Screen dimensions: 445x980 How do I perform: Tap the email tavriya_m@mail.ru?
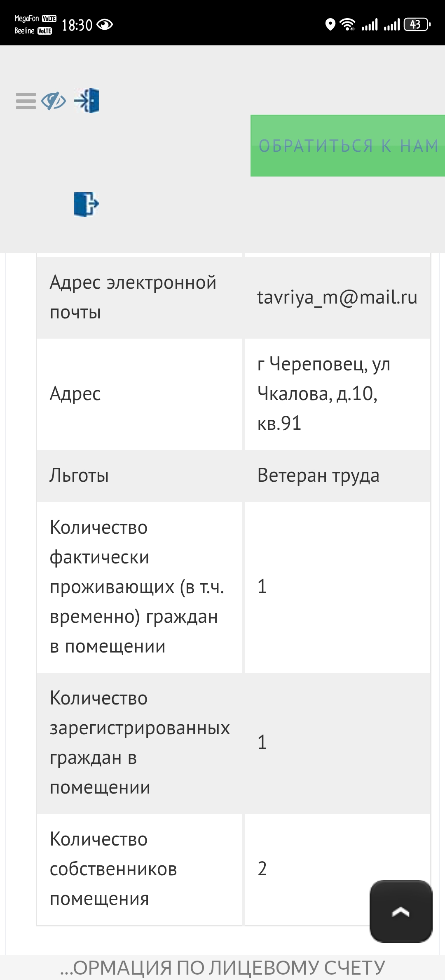click(x=337, y=297)
